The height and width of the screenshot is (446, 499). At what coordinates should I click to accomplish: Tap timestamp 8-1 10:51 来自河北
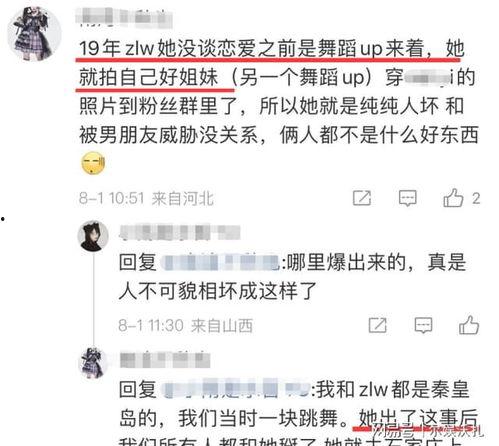(x=146, y=198)
